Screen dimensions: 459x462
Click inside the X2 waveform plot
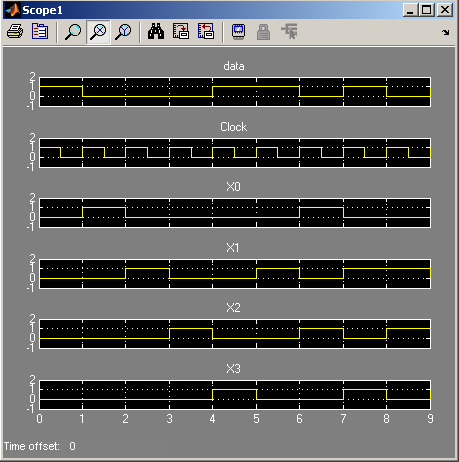235,334
